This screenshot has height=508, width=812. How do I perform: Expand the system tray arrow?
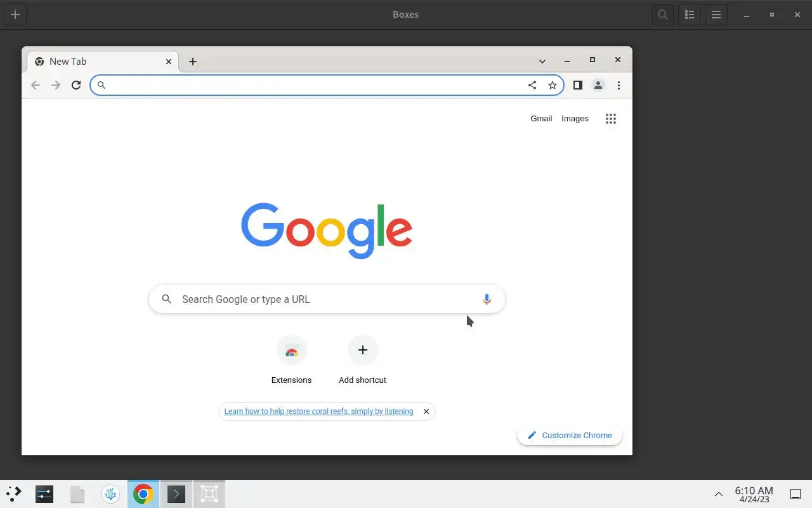tap(719, 494)
